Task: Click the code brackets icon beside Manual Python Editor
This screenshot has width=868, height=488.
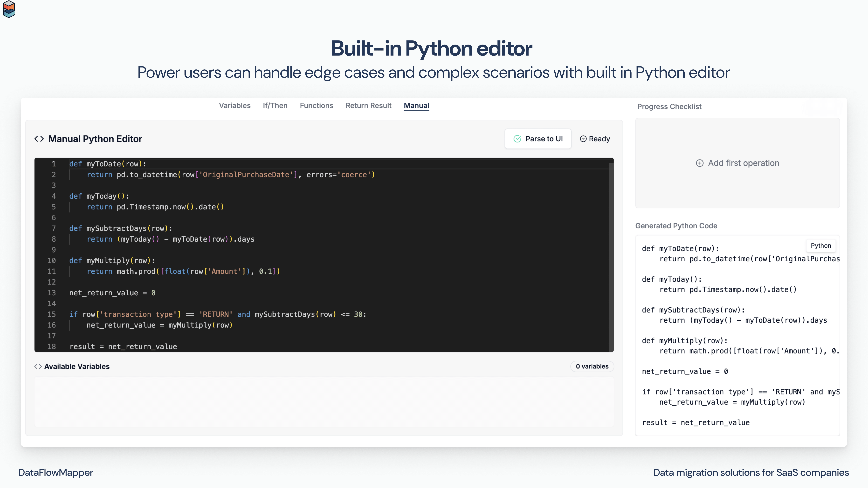Action: click(39, 139)
